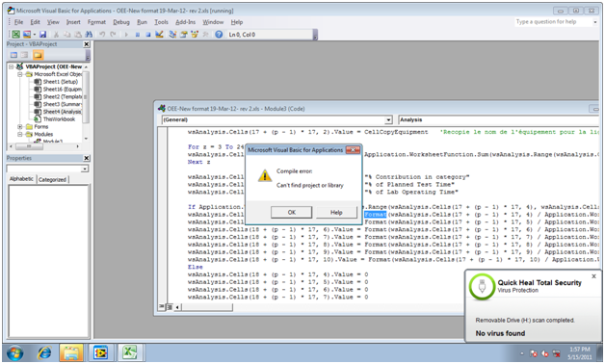Screen dimensions: 605x364
Task: Click Help in compile error dialog
Action: (x=336, y=213)
